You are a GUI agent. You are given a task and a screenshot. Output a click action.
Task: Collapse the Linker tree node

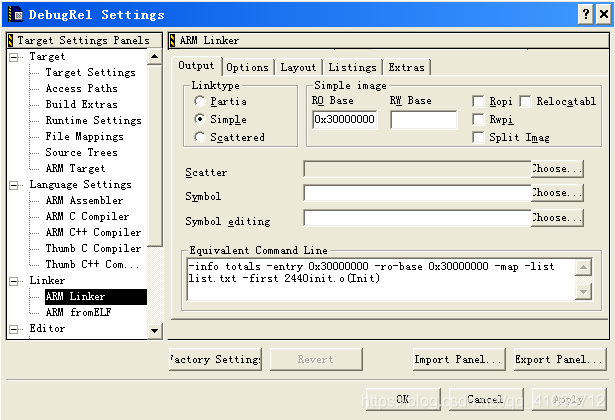pos(14,281)
